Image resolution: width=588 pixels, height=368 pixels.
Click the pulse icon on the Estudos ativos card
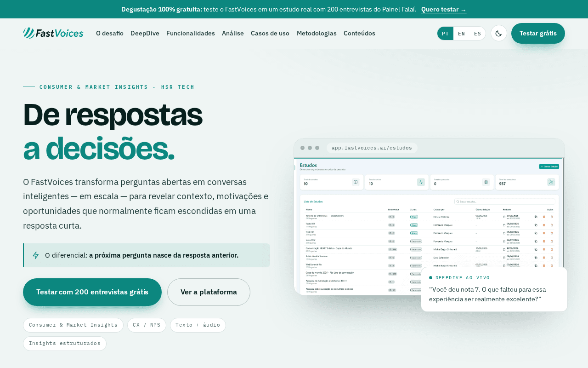point(421,182)
